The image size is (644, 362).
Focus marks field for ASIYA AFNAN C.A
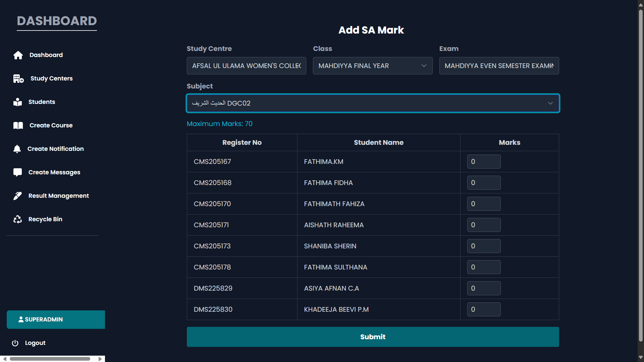[x=484, y=288]
